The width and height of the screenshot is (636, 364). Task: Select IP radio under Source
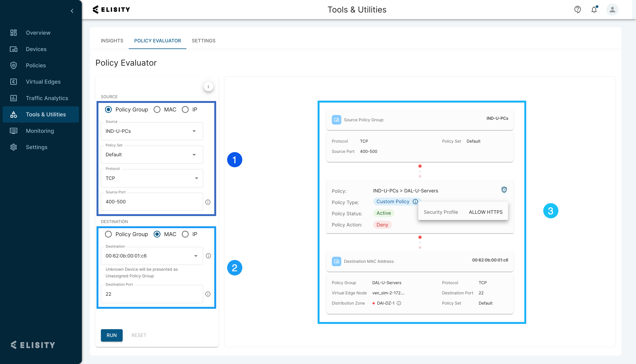coord(185,110)
